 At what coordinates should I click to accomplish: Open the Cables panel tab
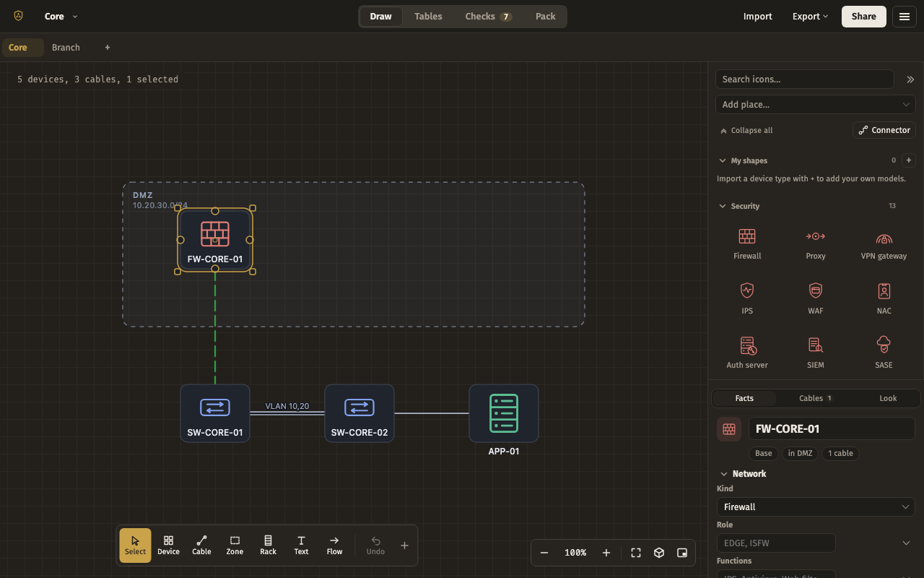[816, 398]
